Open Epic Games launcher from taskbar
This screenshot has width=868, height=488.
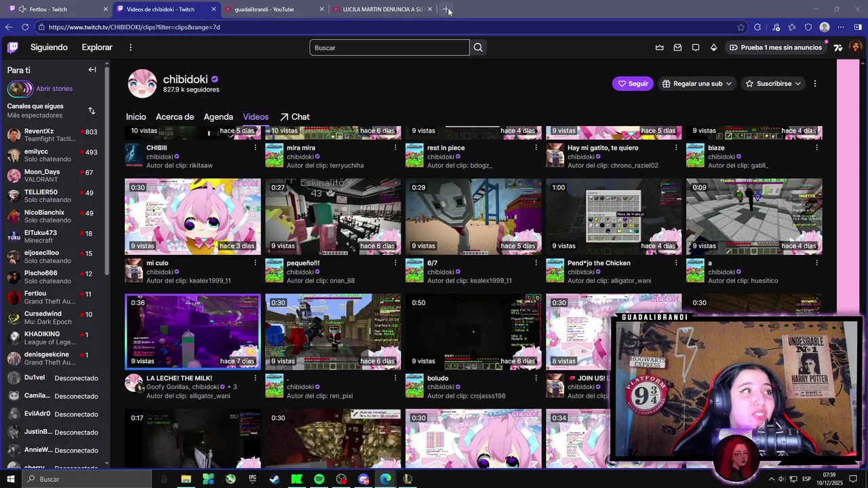click(252, 479)
